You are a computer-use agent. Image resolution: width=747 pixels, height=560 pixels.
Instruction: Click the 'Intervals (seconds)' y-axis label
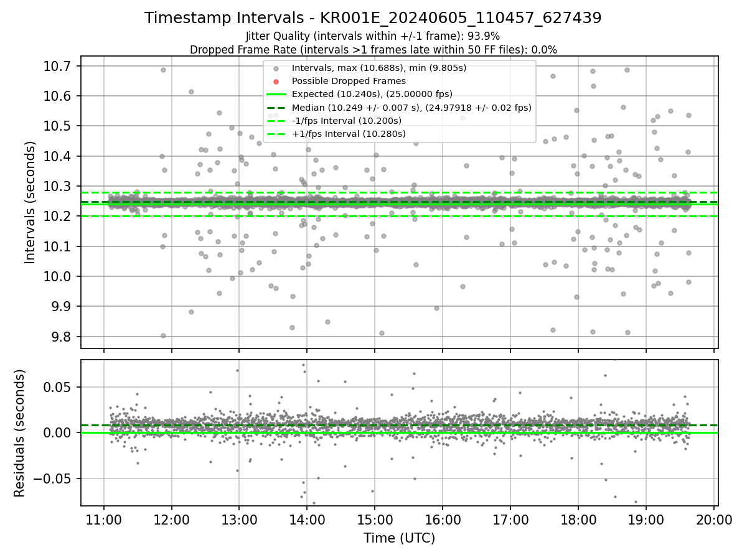[x=31, y=202]
